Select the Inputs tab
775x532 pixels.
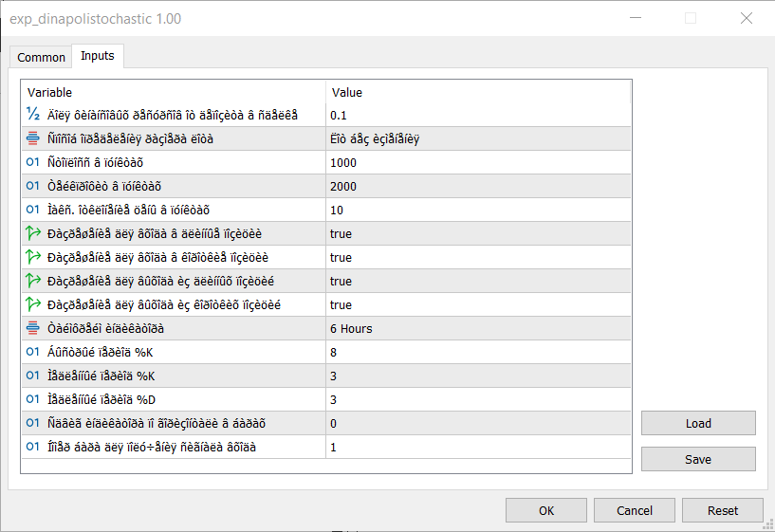coord(98,56)
